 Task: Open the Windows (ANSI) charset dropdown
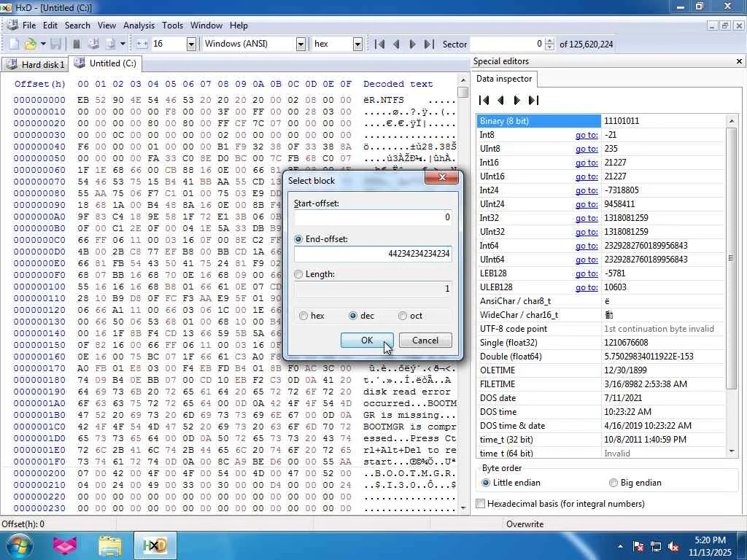(x=301, y=44)
